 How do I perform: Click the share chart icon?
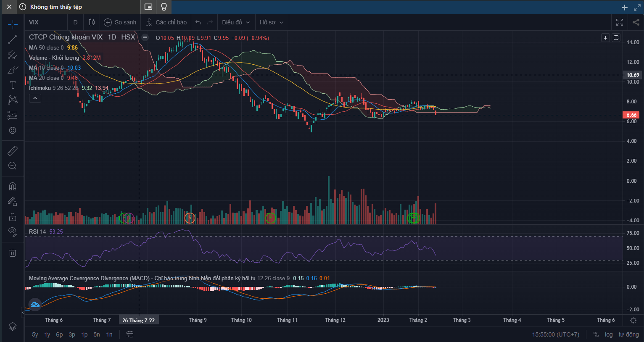(x=636, y=22)
